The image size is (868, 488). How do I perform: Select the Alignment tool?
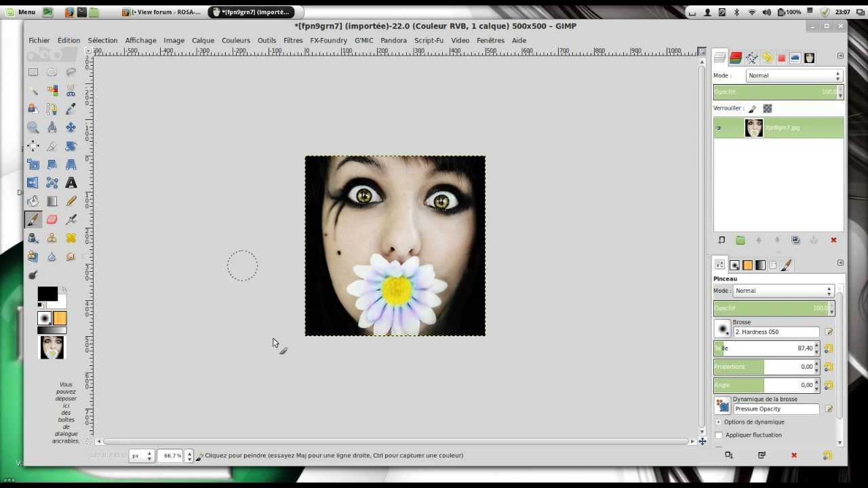click(x=33, y=146)
